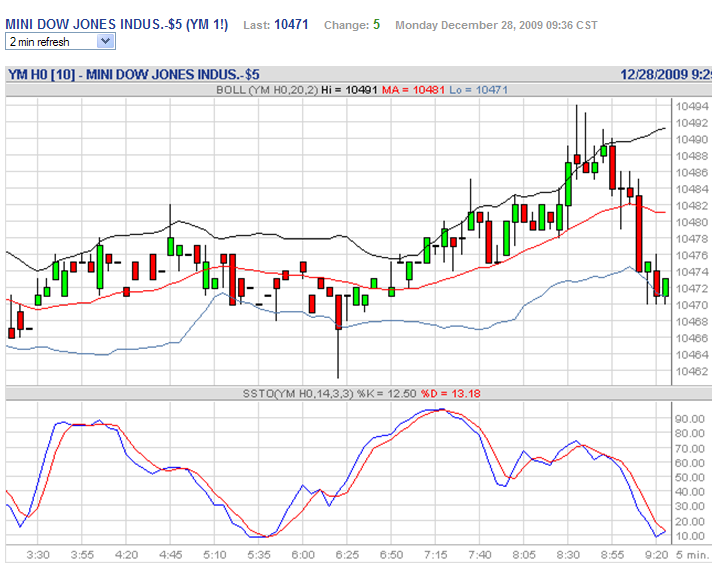Open the 2 min refresh dropdown
713x574 pixels.
(x=60, y=41)
